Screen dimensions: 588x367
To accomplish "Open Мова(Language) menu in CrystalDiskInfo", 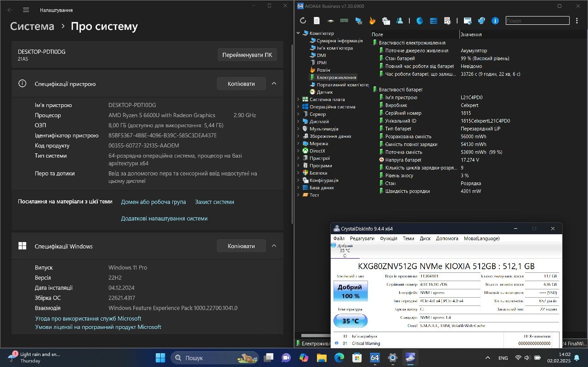I will [481, 238].
